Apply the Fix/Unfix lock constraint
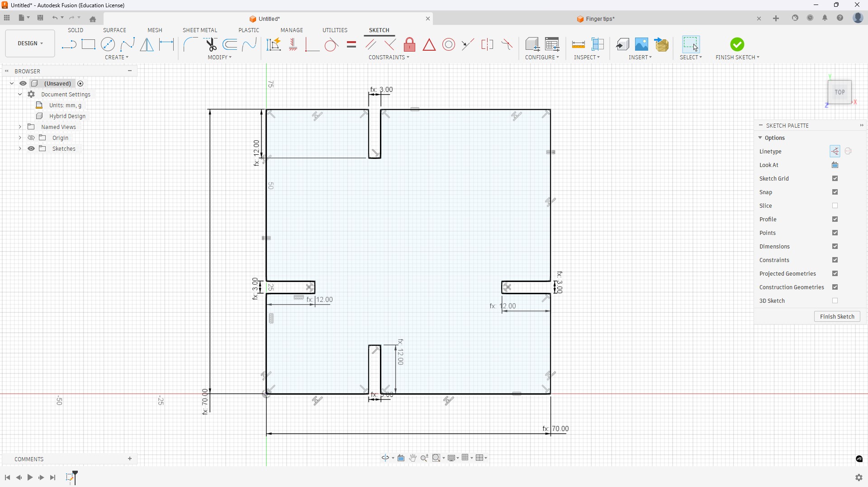This screenshot has width=868, height=487. (x=409, y=44)
